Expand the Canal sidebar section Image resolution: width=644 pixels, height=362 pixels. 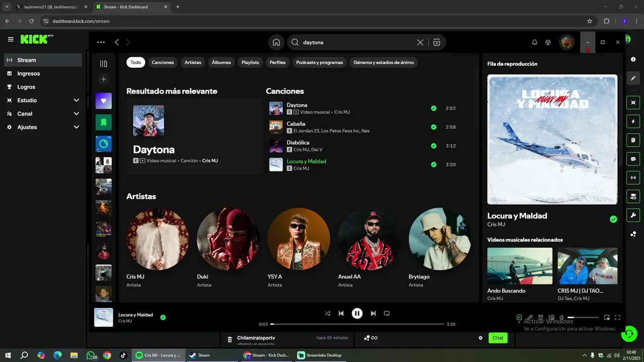click(x=43, y=114)
